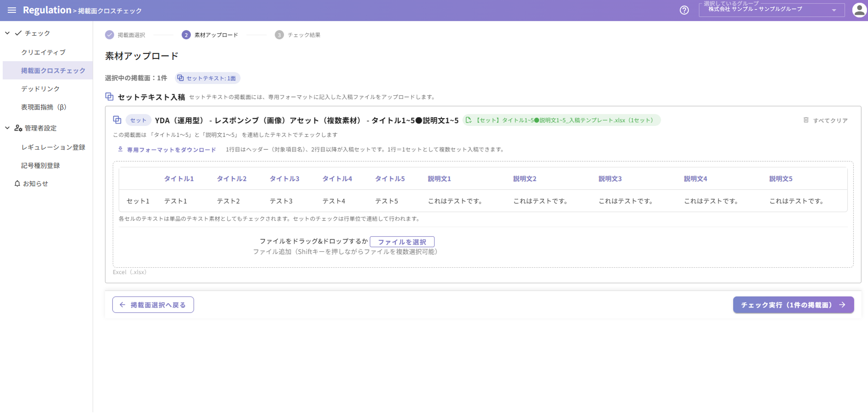Collapse the チェック sidebar section
Screen dimensions: 868x413
point(7,33)
